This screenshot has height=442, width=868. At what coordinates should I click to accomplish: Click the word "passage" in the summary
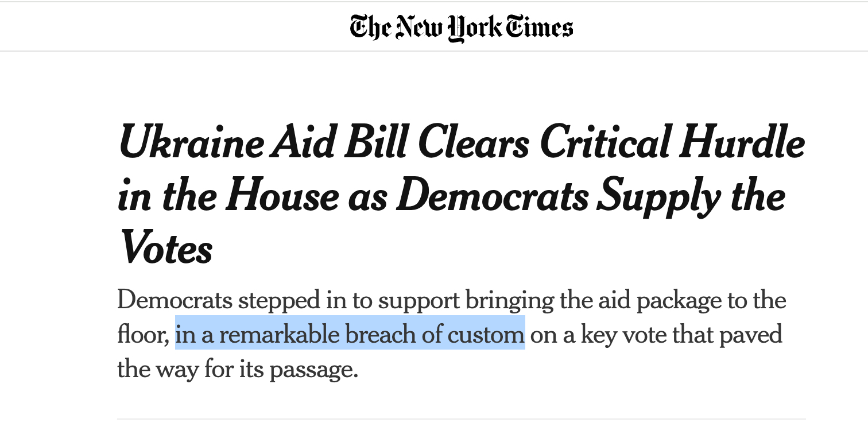point(310,369)
